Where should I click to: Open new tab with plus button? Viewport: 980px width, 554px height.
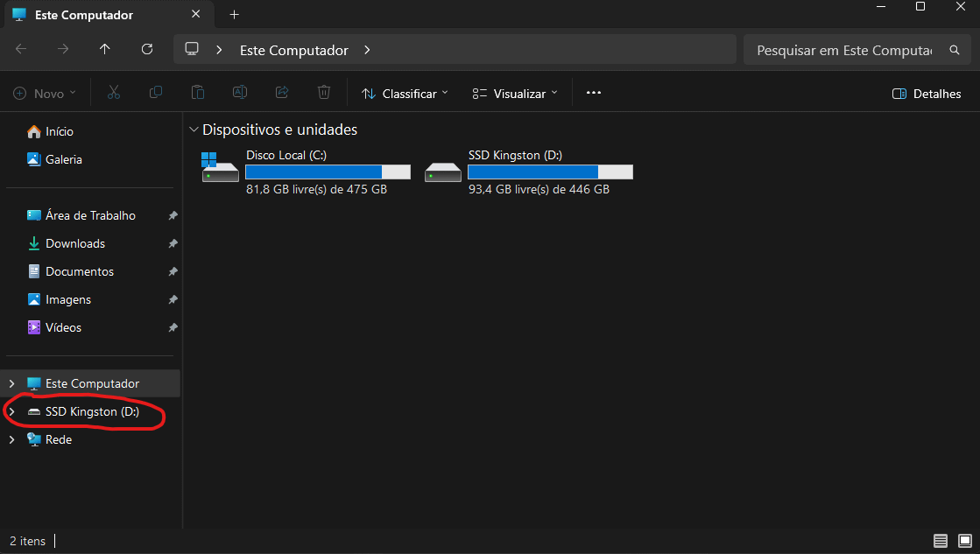[x=234, y=15]
